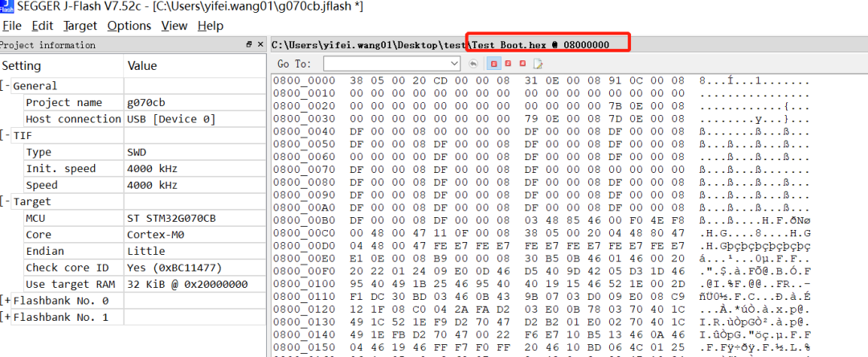
Task: Click hex address 0800_0010
Action: [305, 93]
